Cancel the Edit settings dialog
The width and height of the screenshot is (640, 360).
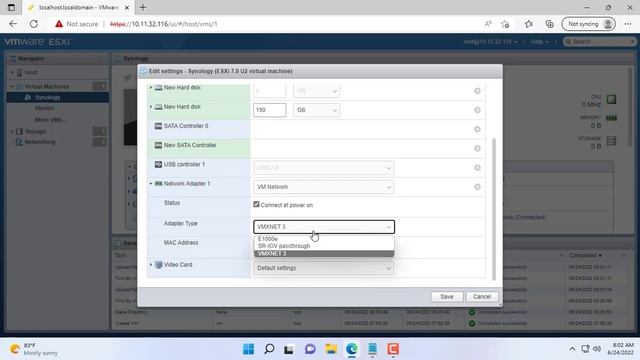tap(482, 297)
